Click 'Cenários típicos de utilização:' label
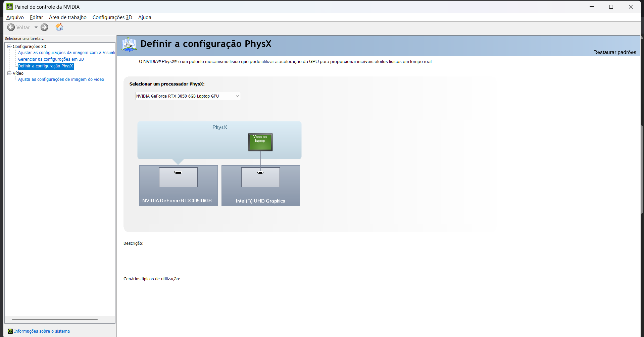This screenshot has height=337, width=644. point(152,279)
